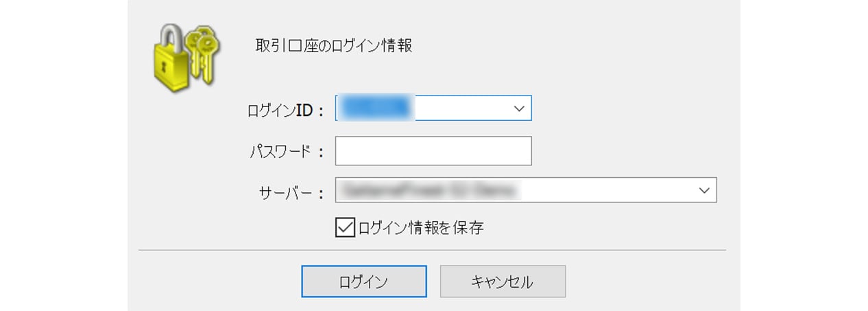The width and height of the screenshot is (868, 311).
Task: Click the ログイン button
Action: pos(364,281)
